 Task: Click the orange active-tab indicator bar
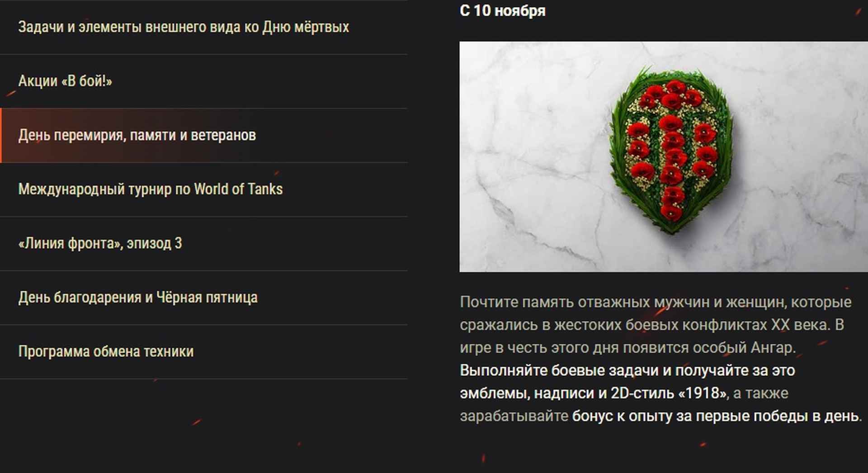(1, 135)
